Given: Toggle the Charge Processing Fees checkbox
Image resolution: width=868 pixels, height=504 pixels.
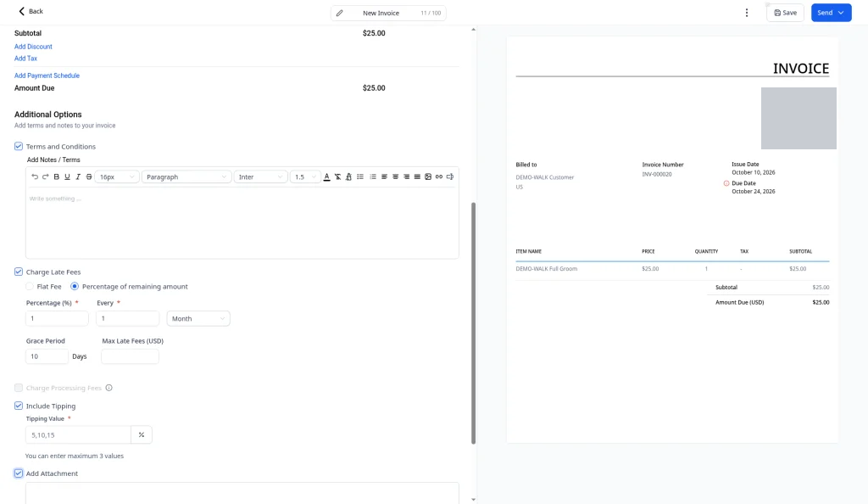Looking at the screenshot, I should (19, 388).
